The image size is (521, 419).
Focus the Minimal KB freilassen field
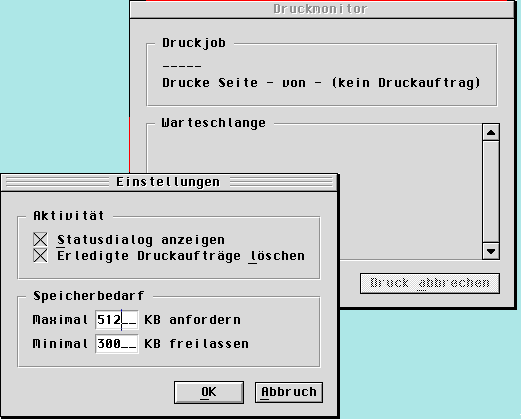coord(117,344)
